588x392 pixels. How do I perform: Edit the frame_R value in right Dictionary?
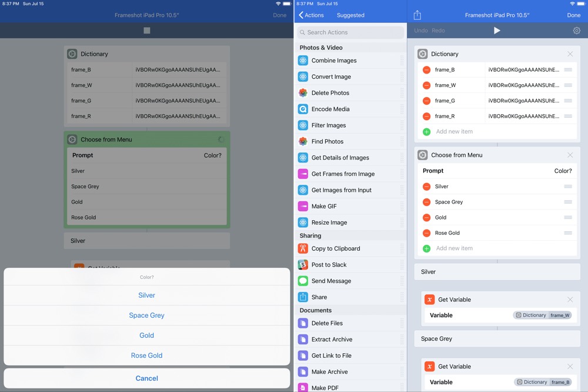(523, 117)
